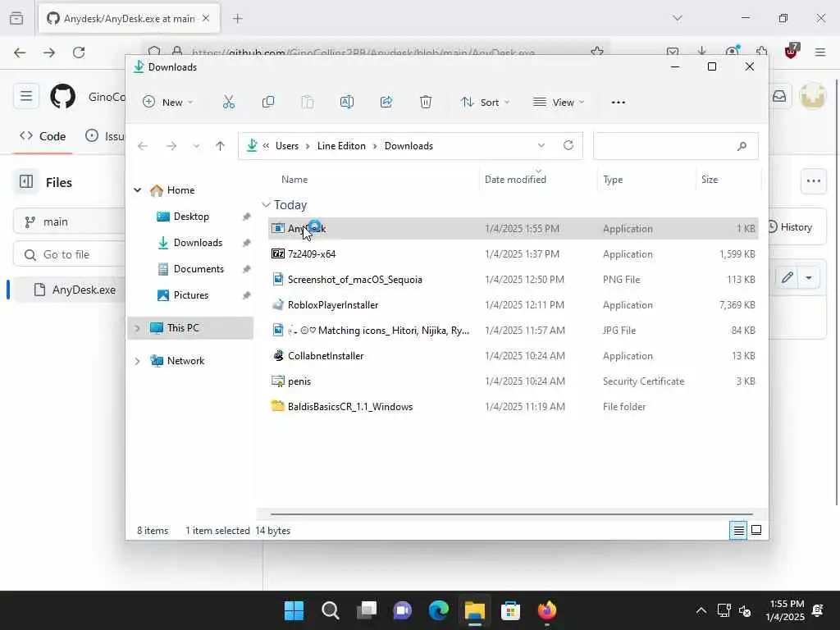The image size is (840, 630).
Task: Select Pictures in navigation pane
Action: (190, 295)
